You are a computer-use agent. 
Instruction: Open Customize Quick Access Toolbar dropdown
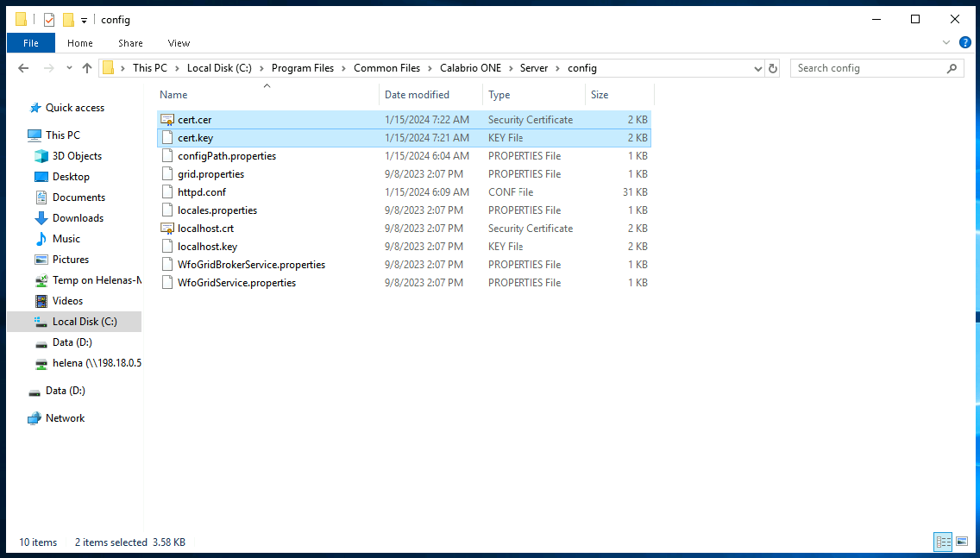point(84,20)
